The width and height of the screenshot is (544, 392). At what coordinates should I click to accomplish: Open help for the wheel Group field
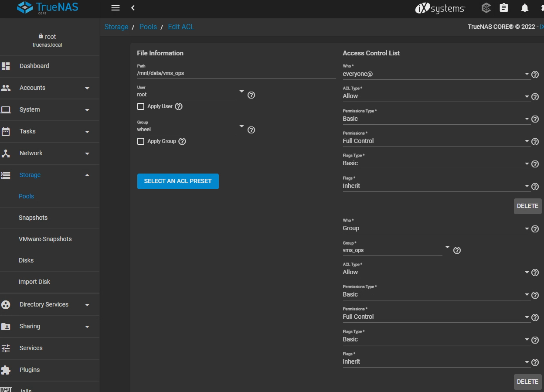point(251,130)
